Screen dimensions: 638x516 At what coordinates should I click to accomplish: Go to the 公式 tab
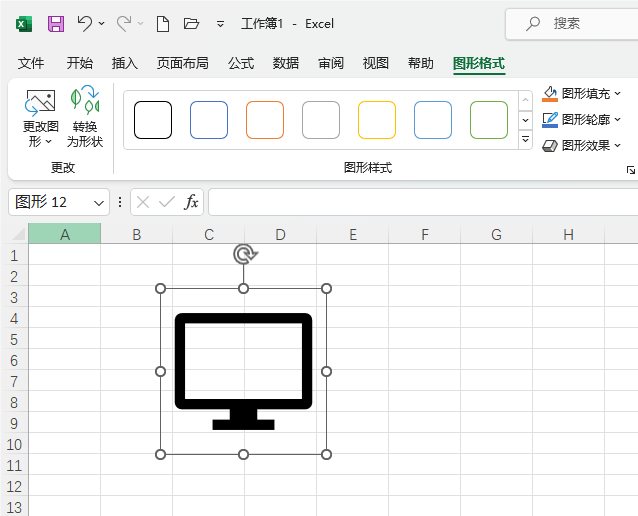point(241,63)
